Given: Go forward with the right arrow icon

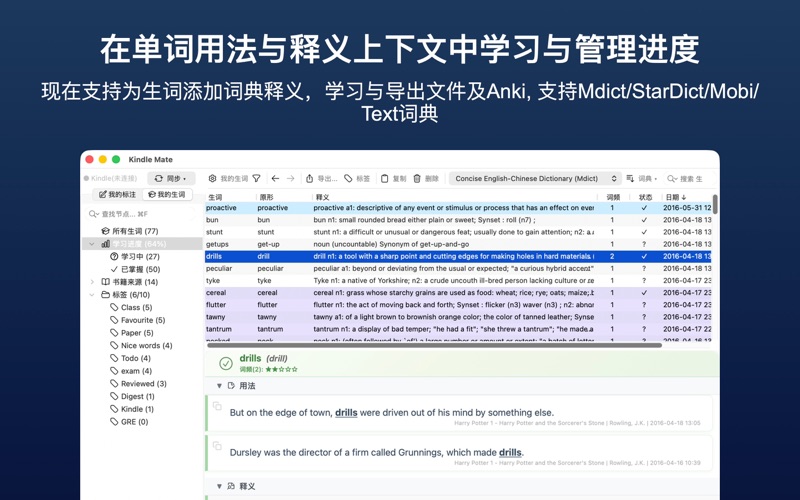Looking at the screenshot, I should click(291, 178).
